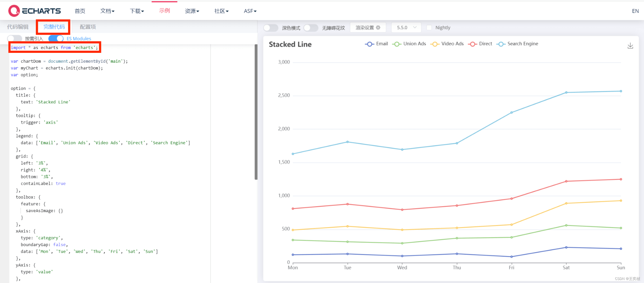Screen dimensions: 644x283
Task: Switch to the 代码编辑 tab
Action: point(17,27)
